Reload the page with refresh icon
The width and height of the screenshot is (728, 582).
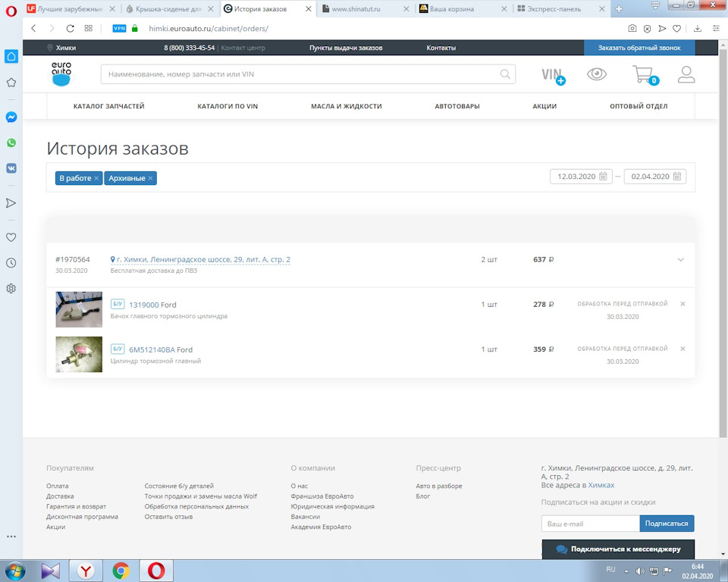pyautogui.click(x=70, y=28)
